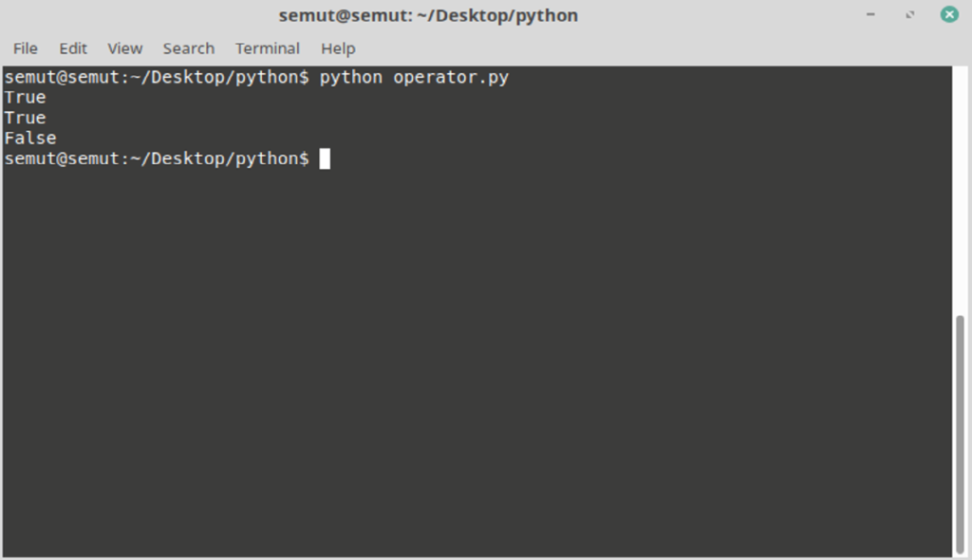Click the restore window icon
This screenshot has width=972, height=560.
click(908, 14)
